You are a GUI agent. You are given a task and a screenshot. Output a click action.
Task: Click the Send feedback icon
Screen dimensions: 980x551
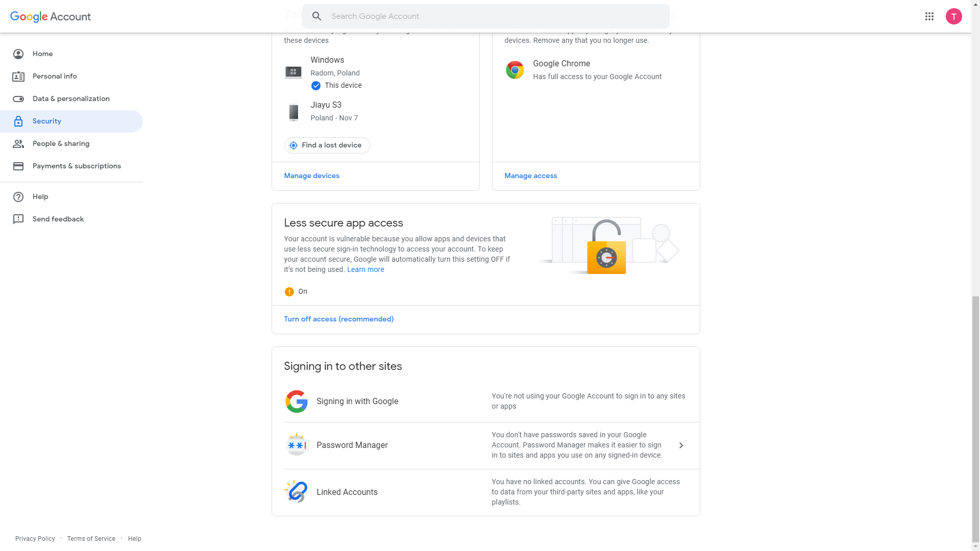(18, 219)
